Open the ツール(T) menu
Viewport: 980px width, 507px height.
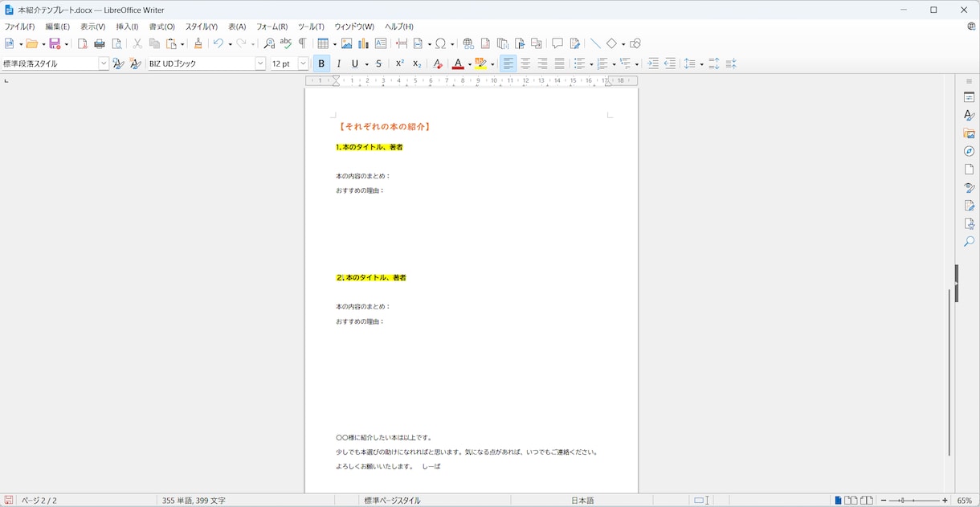click(311, 27)
